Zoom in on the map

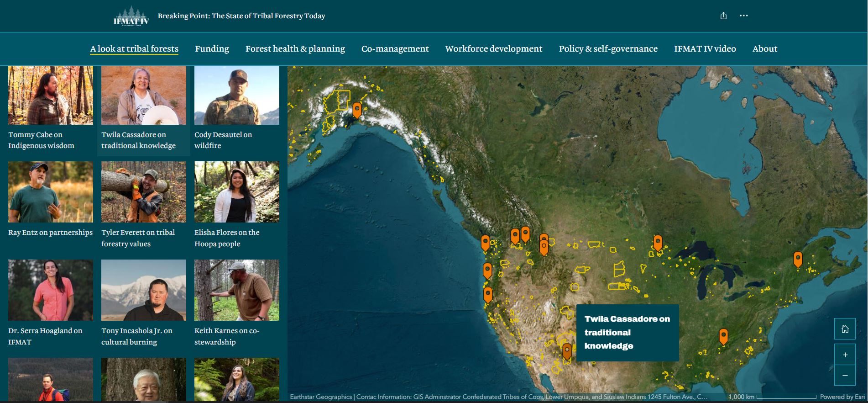point(845,355)
